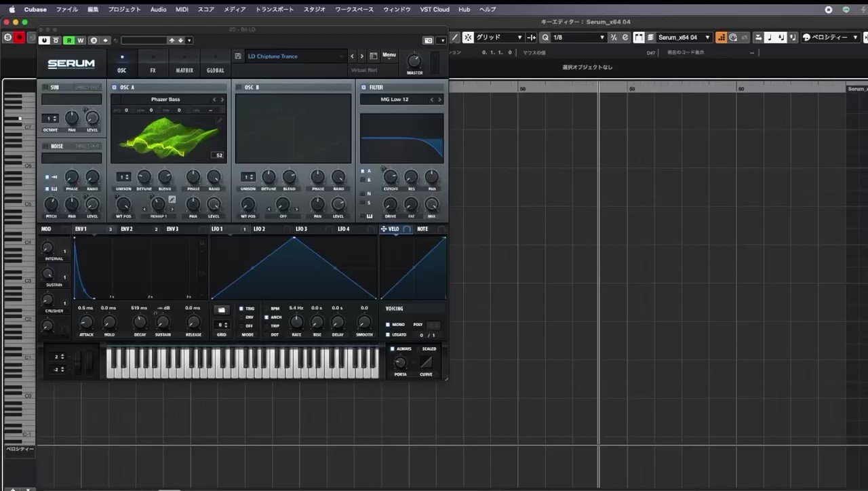Viewport: 868px width, 491px height.
Task: Click the Serum save preset disk icon
Action: pyautogui.click(x=239, y=56)
